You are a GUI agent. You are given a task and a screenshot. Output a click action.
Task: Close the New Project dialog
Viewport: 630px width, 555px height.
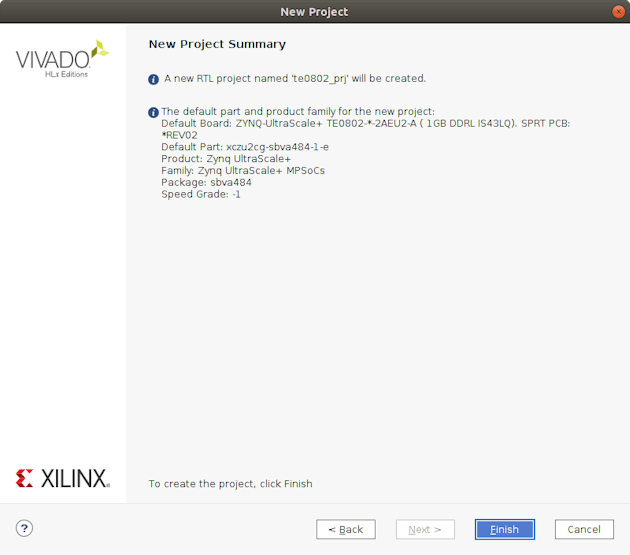(618, 12)
